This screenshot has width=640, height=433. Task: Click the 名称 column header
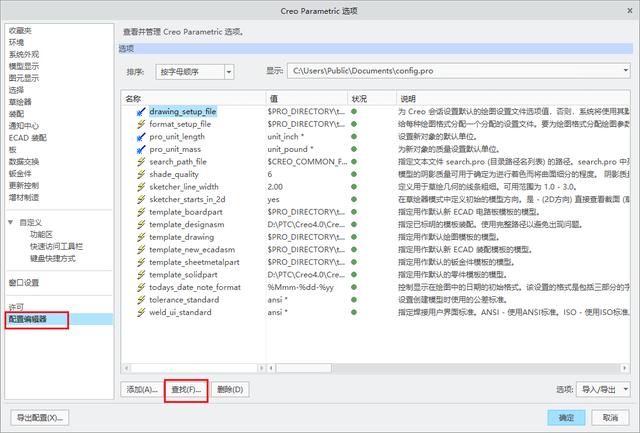point(135,98)
